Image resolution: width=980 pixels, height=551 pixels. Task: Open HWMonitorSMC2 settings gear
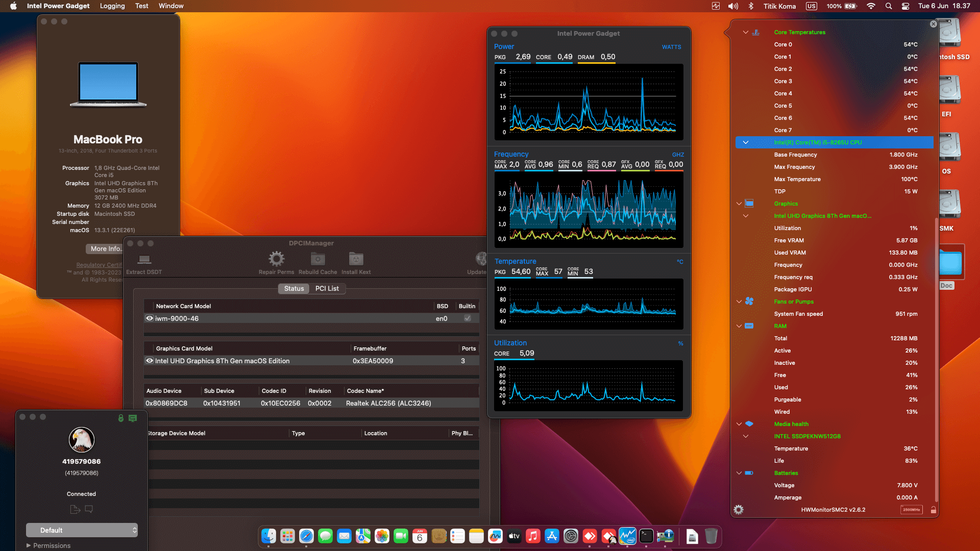739,510
